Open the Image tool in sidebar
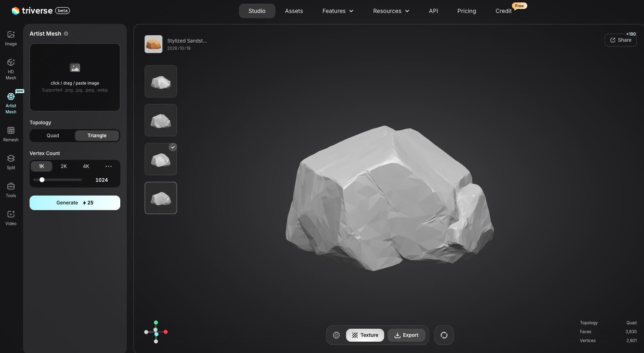This screenshot has width=644, height=353. click(x=11, y=38)
